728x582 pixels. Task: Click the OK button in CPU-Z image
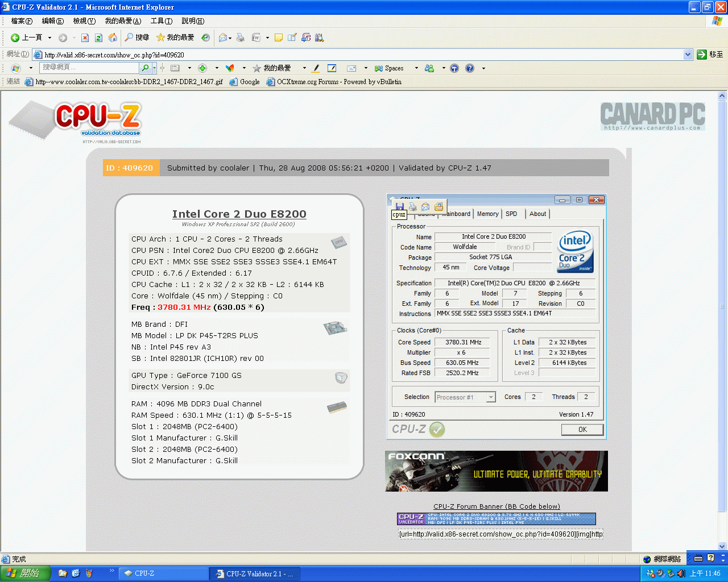582,430
